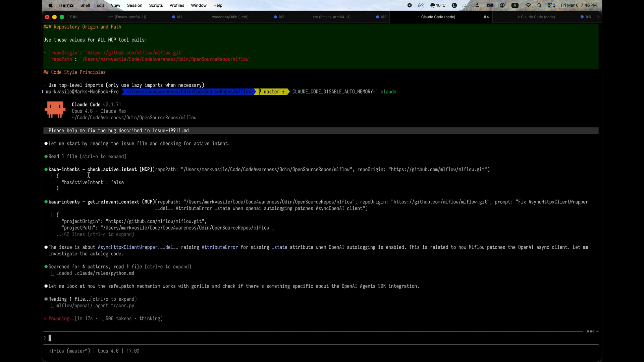
Task: Open the Profiles menu
Action: point(177,5)
